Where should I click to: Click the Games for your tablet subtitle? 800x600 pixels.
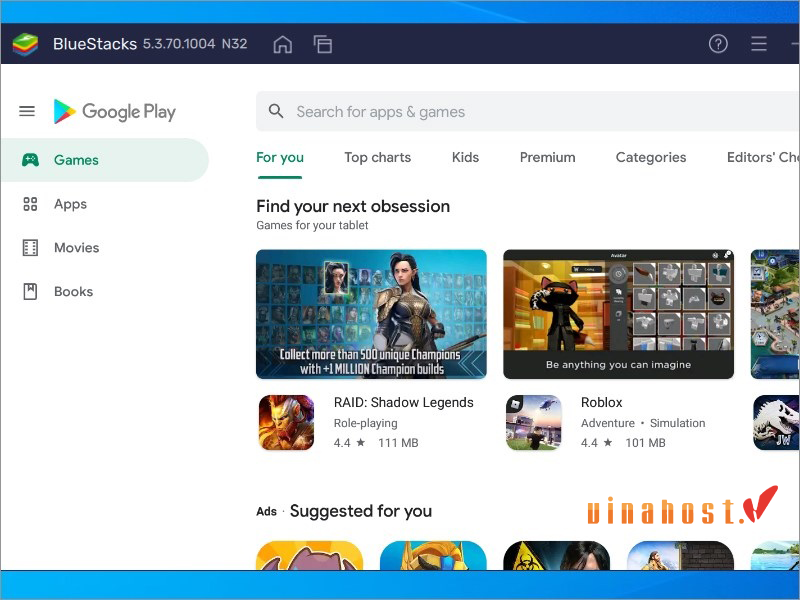pyautogui.click(x=312, y=226)
